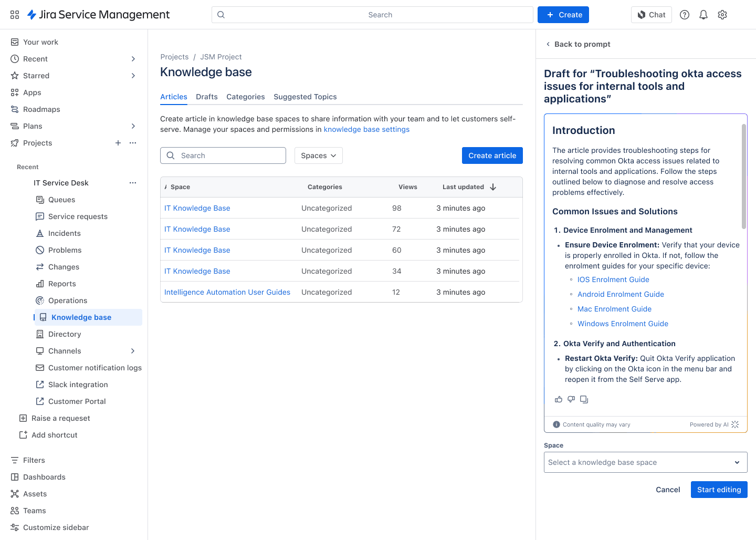Open the knowledge base settings link
This screenshot has height=540, width=756.
366,129
